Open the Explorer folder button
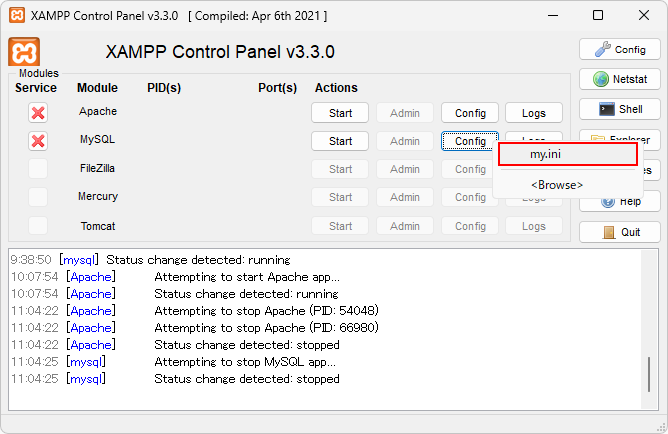Screen dimensions: 668x434 tap(620, 140)
